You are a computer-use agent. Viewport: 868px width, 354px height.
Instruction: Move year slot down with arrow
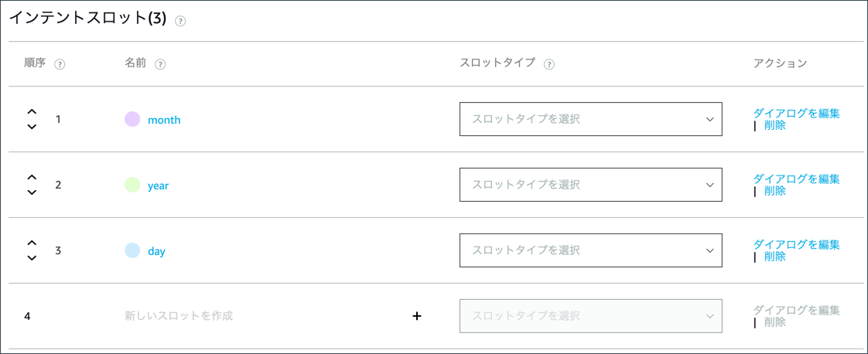pos(32,192)
